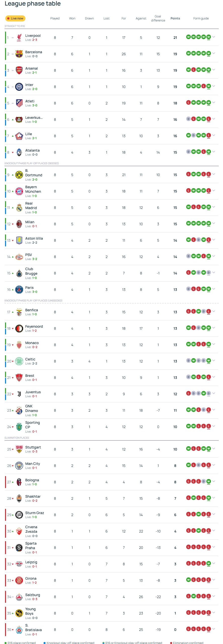
Task: Open the Aston Villa team link
Action: [x=34, y=238]
